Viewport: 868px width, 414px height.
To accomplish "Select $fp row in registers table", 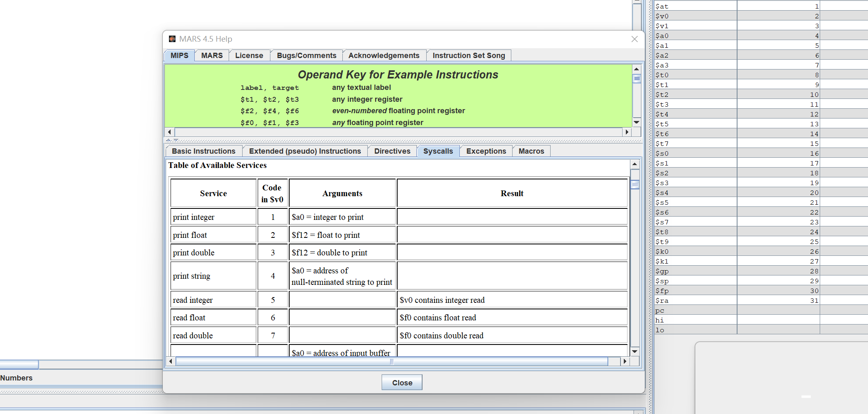I will tap(761, 291).
